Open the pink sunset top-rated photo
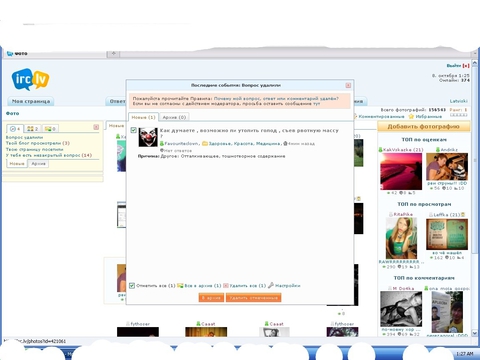Screen dimensions: 480x360 401,171
